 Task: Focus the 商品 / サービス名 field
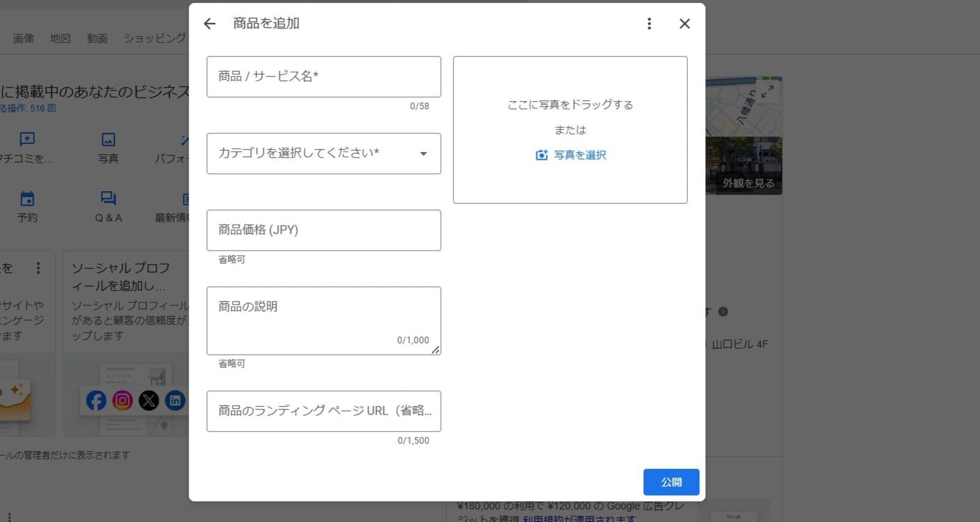coord(323,77)
